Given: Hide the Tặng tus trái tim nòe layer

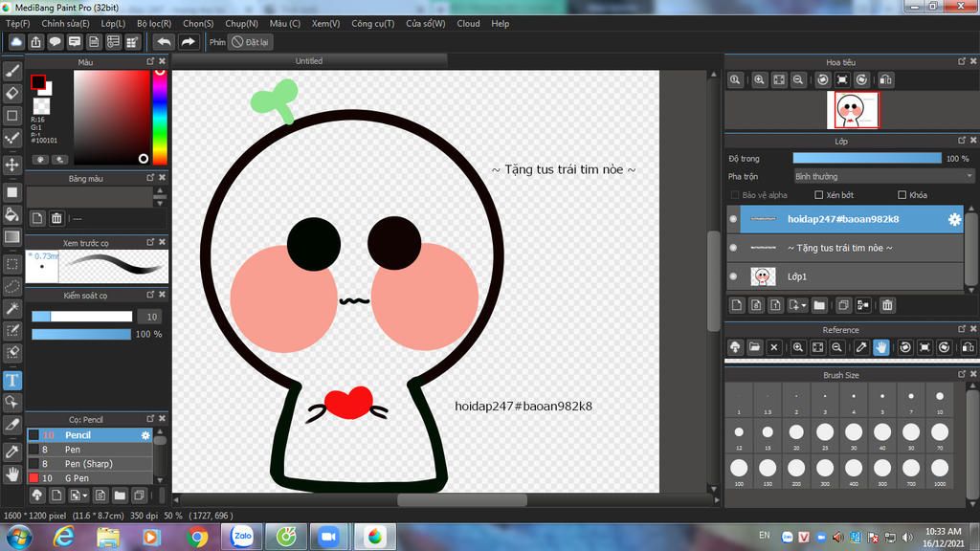Looking at the screenshot, I should point(734,248).
